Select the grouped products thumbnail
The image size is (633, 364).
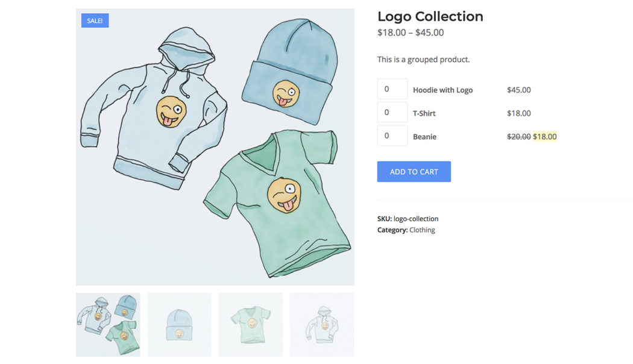point(107,324)
